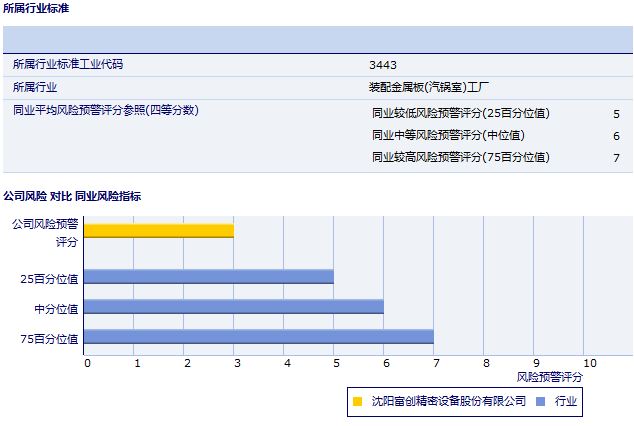Click the chart axis label 25百分位值
This screenshot has height=426, width=634.
pos(49,279)
